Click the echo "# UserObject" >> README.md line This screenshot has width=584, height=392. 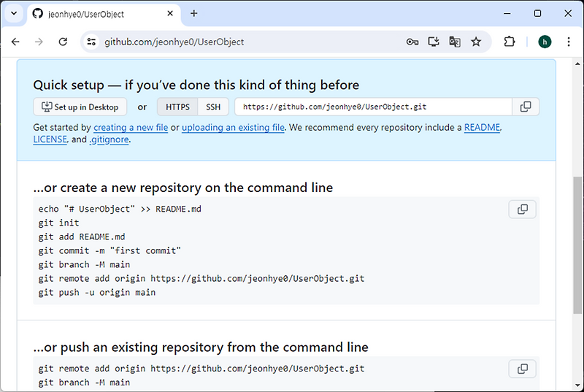120,210
